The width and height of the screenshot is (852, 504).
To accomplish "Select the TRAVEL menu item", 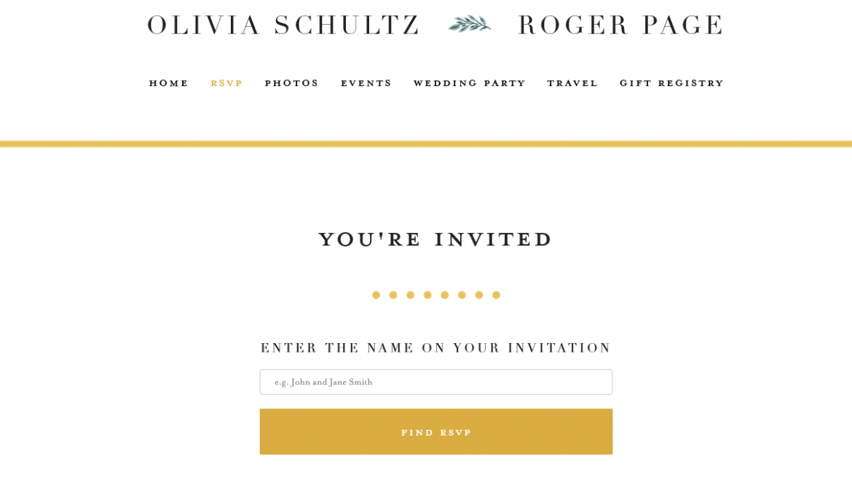I will coord(572,83).
